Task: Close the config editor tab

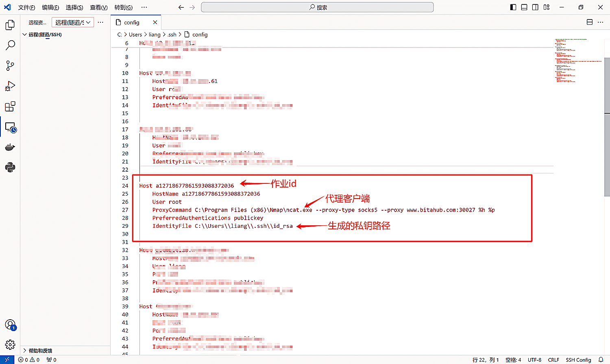Action: (155, 22)
